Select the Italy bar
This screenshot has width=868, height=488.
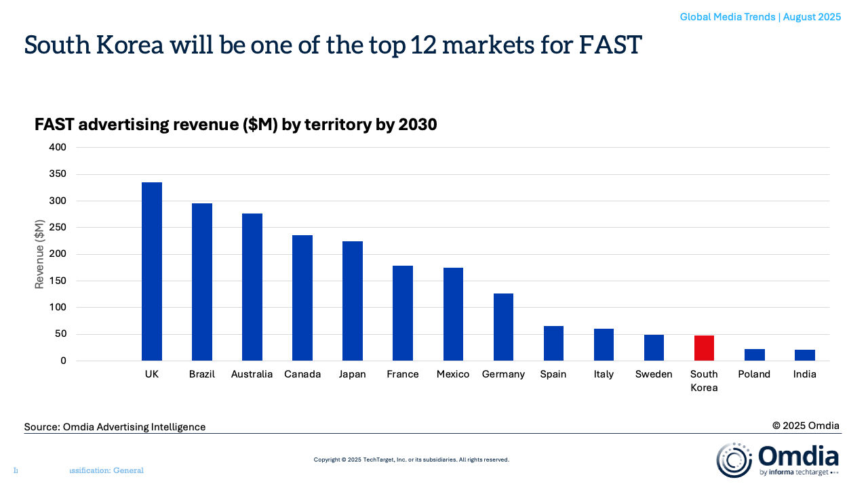pyautogui.click(x=604, y=345)
